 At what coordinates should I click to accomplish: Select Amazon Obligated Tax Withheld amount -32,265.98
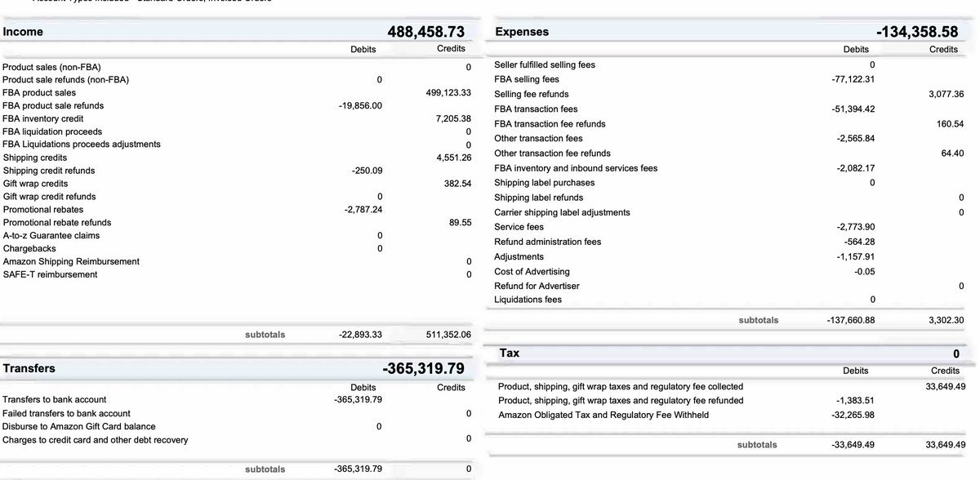(x=853, y=415)
